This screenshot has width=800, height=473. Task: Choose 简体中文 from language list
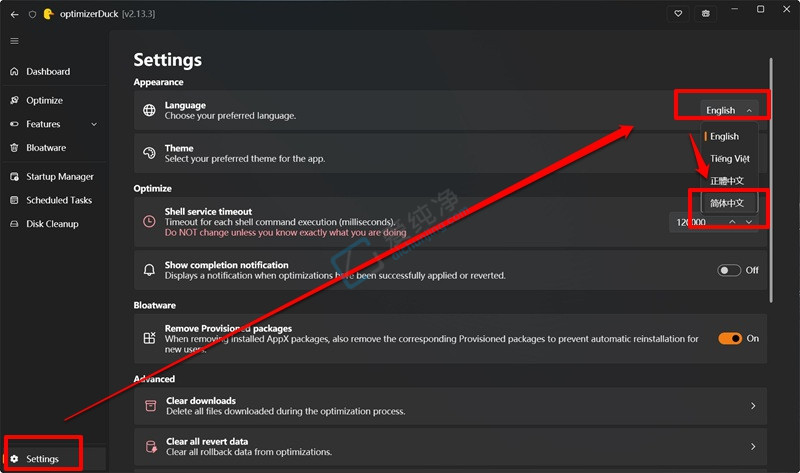[x=728, y=203]
